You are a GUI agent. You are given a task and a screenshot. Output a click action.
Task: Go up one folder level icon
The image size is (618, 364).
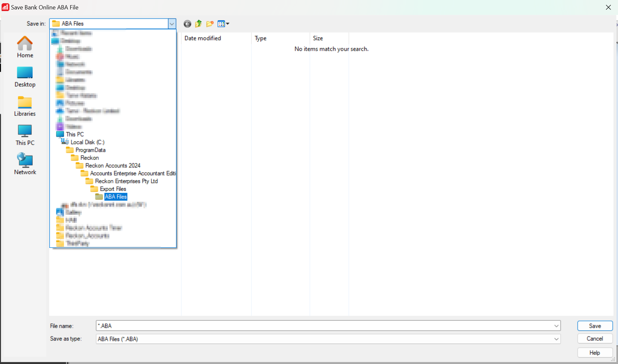point(198,24)
